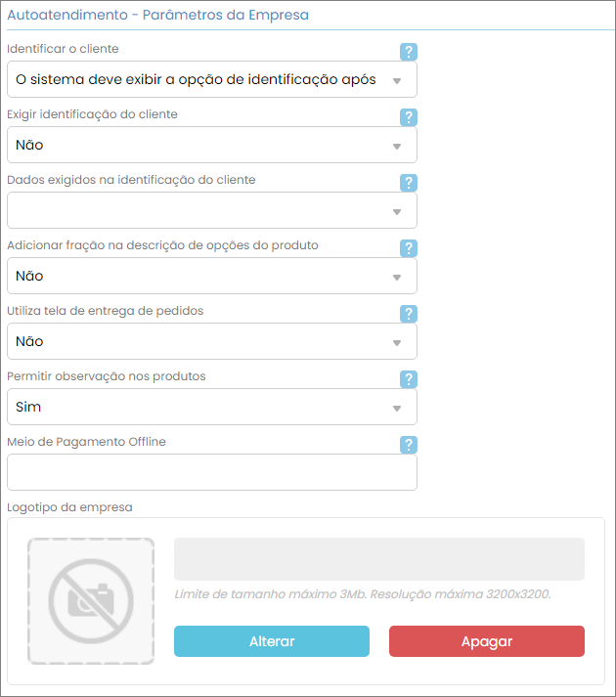This screenshot has height=697, width=616.
Task: Open the Exigir identificação do cliente dropdown
Action: point(211,146)
